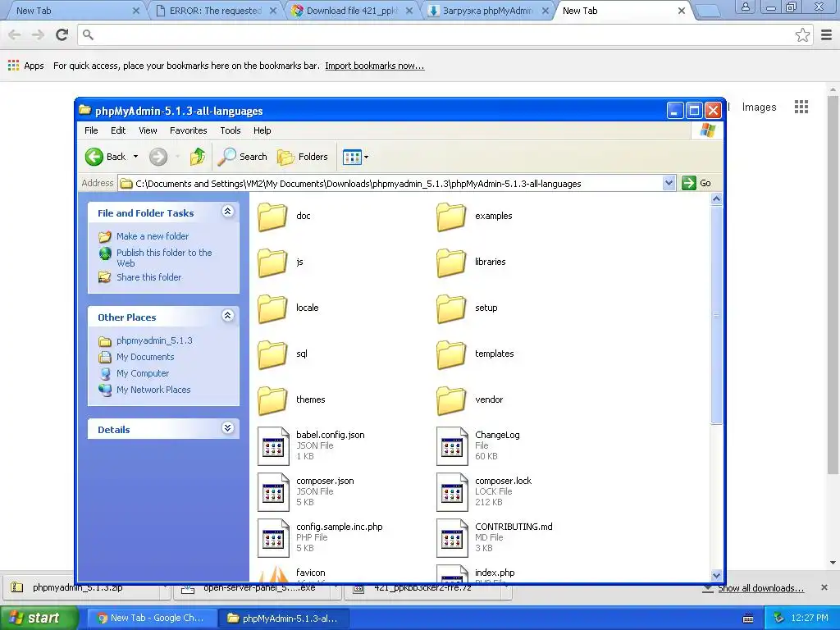Expand the Details panel
This screenshot has width=840, height=630.
point(228,428)
